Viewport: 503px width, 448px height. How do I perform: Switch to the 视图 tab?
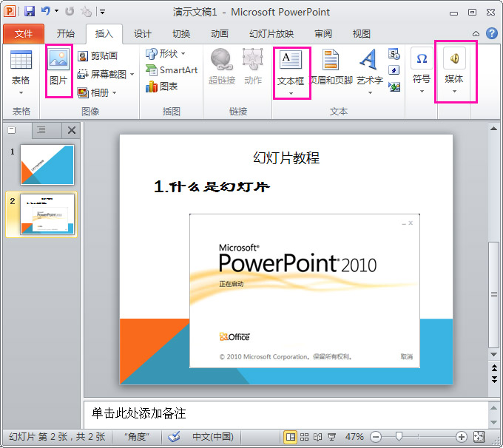(x=362, y=34)
